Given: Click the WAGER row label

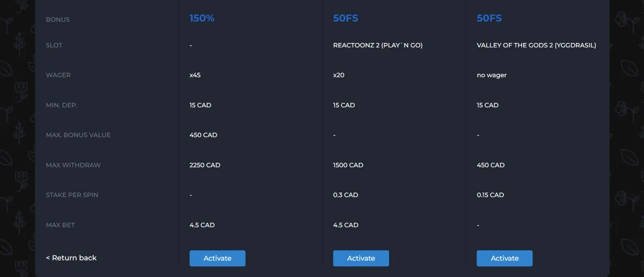Looking at the screenshot, I should pos(58,75).
